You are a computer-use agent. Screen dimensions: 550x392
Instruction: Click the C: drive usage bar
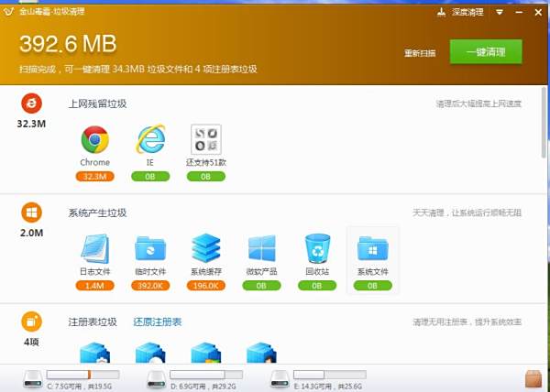click(x=82, y=375)
